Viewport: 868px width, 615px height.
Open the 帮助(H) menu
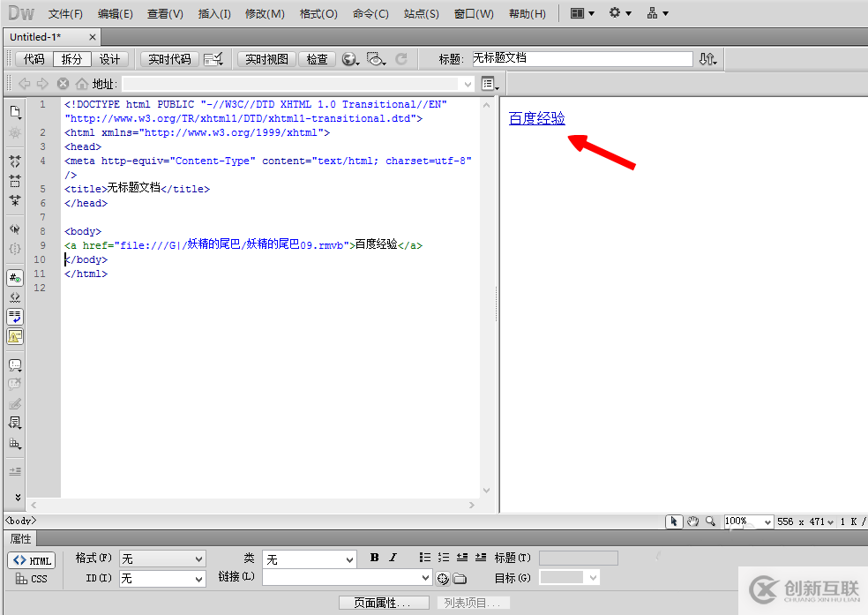527,14
